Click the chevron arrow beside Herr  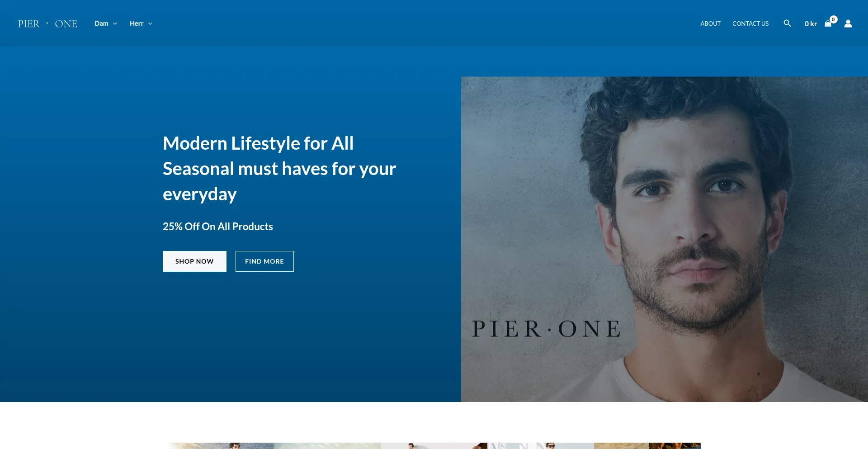150,24
